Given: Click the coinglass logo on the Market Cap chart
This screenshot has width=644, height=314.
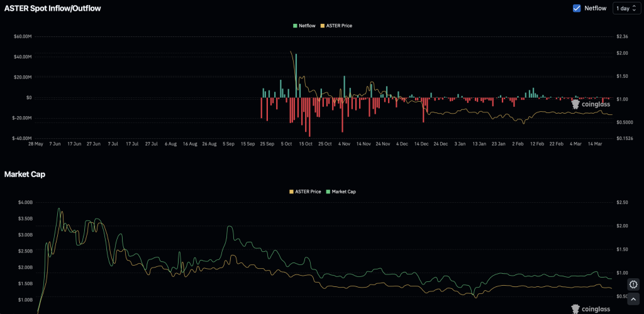Looking at the screenshot, I should click(x=591, y=308).
